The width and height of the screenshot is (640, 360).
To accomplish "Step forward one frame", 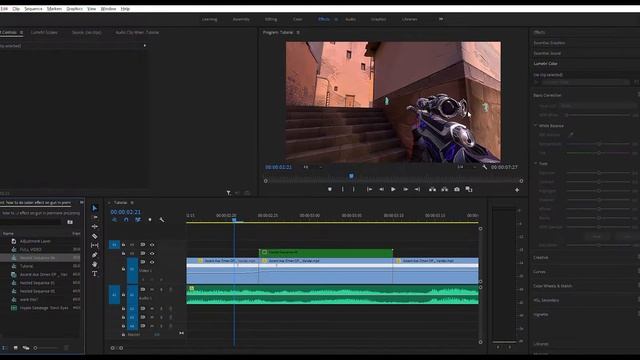I will pos(405,189).
